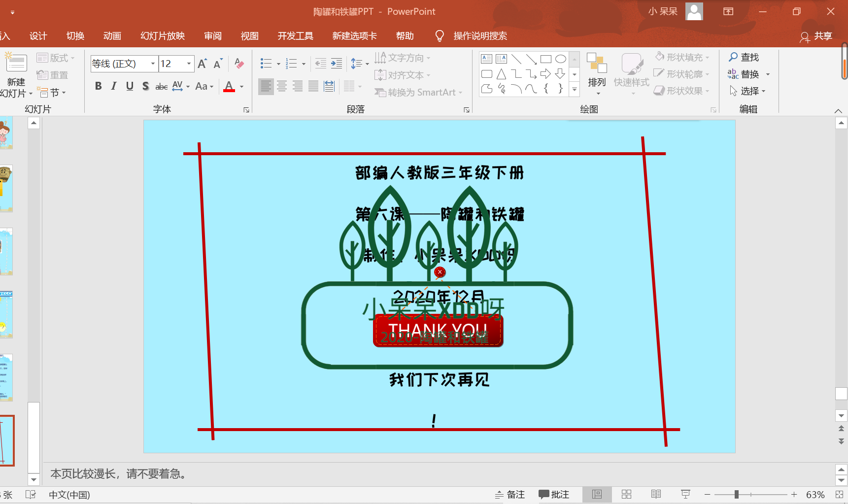Select oval shape in gallery
848x504 pixels.
(561, 59)
